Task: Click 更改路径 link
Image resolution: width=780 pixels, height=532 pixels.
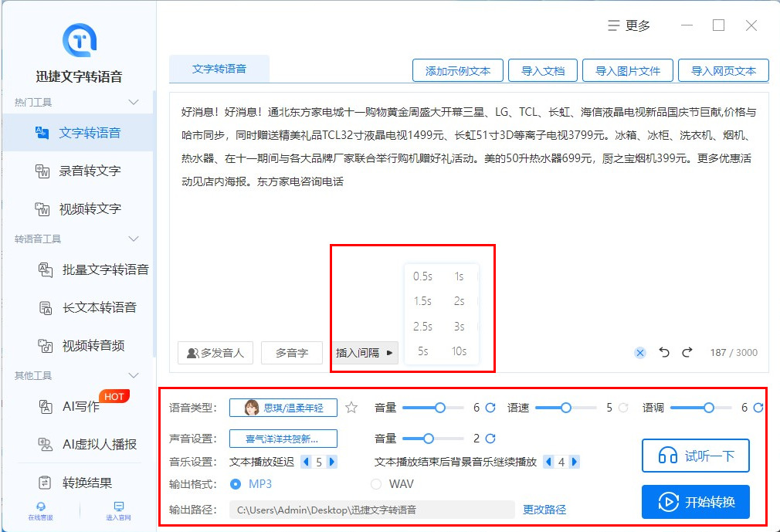Action: pyautogui.click(x=544, y=510)
